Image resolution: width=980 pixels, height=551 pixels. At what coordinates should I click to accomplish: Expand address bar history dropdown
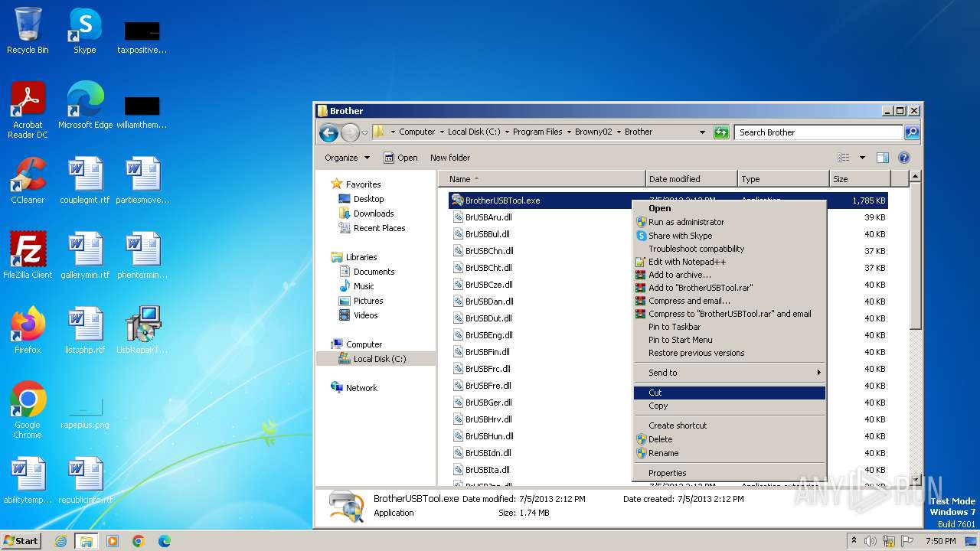(x=703, y=132)
